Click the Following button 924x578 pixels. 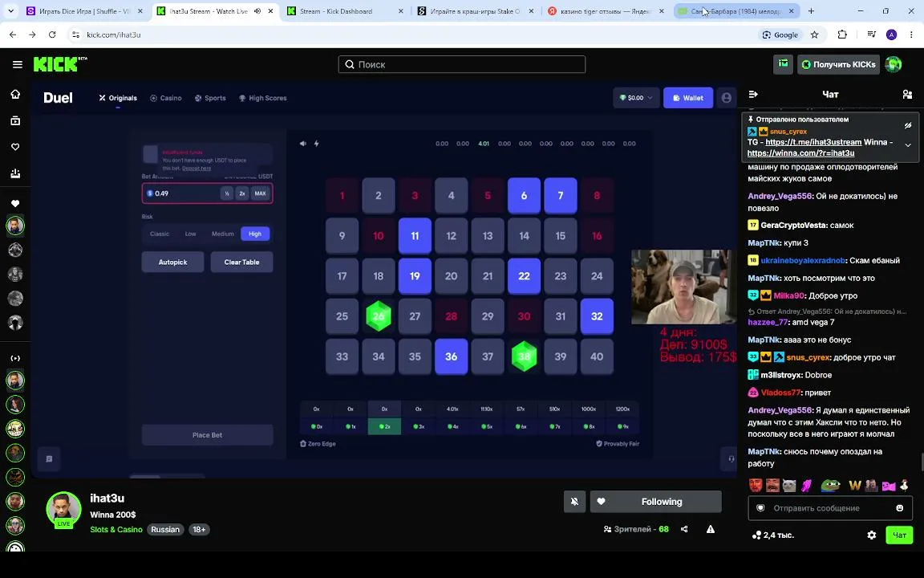(656, 501)
